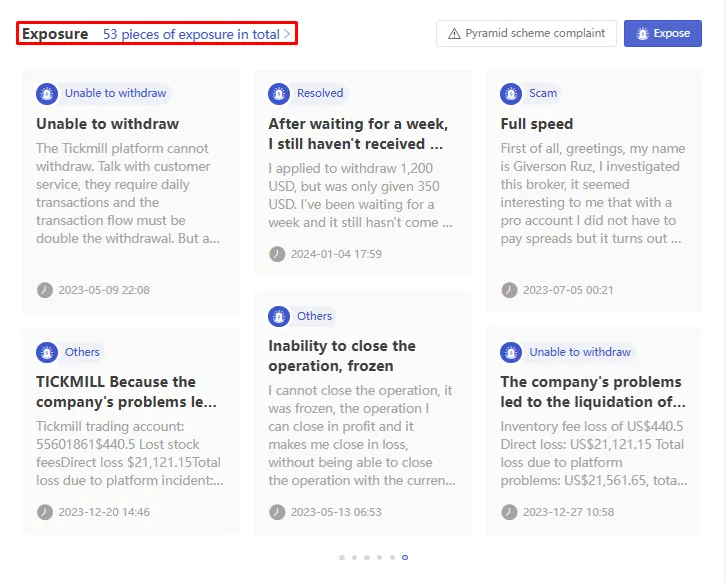The image size is (726, 585).
Task: Go to the third carousel page dot
Action: pos(367,558)
